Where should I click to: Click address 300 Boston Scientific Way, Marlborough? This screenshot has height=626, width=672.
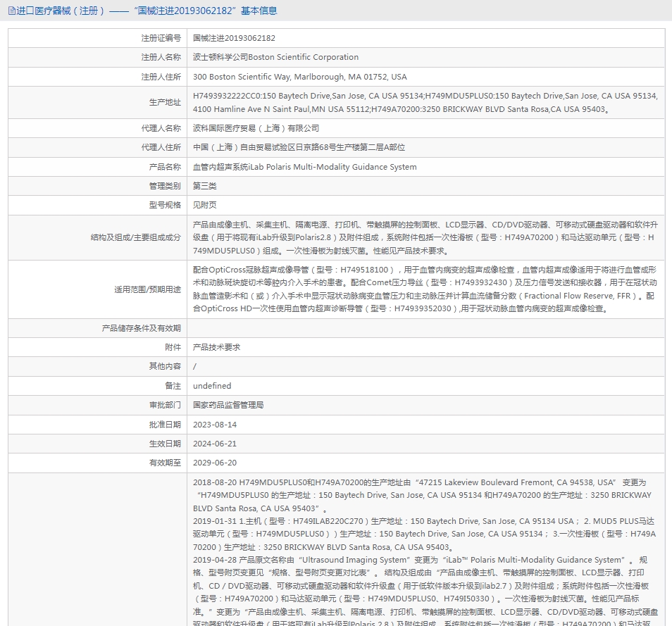tap(300, 77)
